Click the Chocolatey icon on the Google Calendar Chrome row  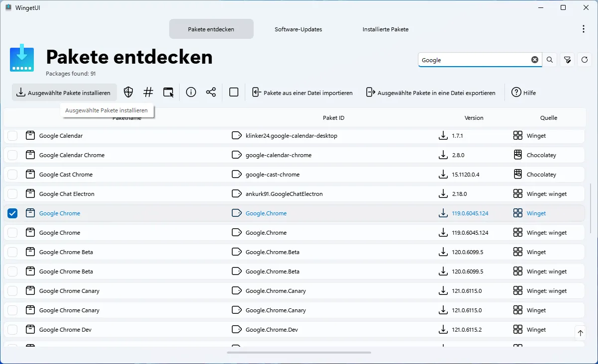518,155
